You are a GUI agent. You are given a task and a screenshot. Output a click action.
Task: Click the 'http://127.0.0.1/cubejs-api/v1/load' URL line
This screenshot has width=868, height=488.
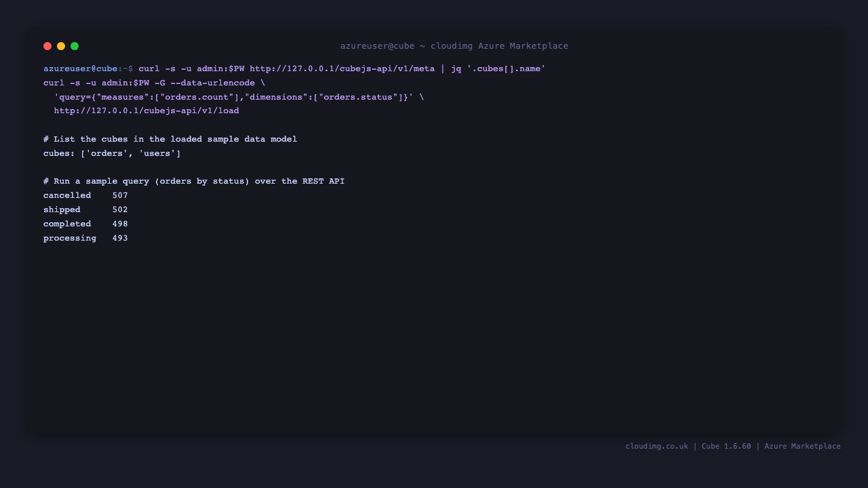click(146, 110)
